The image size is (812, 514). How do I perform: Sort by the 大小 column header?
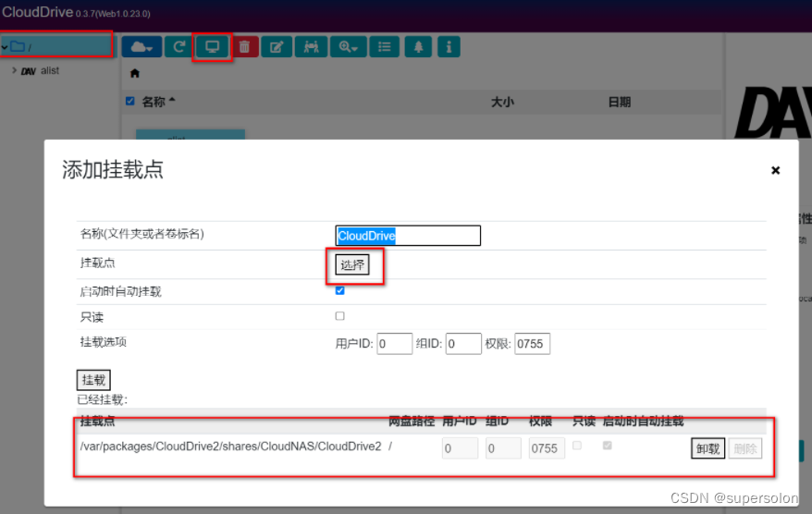pos(502,102)
